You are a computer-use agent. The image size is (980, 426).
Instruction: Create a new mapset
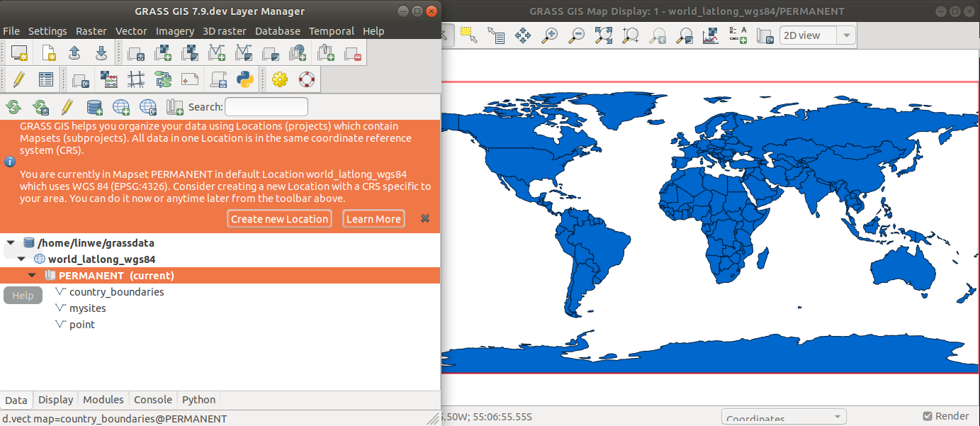pos(174,107)
